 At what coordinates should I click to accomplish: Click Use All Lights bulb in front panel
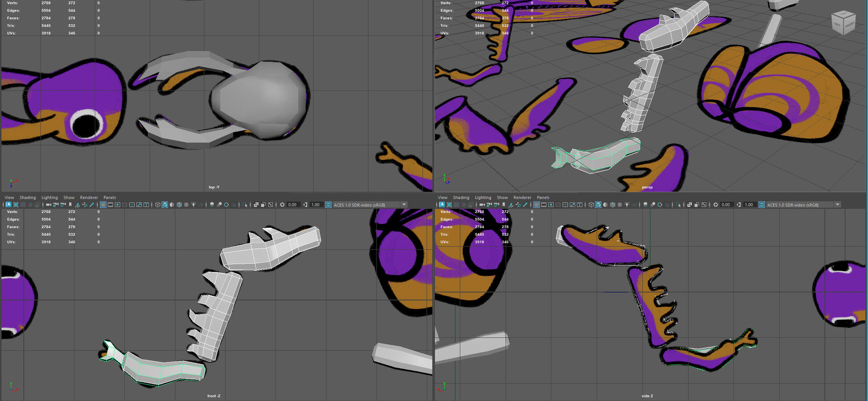click(194, 205)
